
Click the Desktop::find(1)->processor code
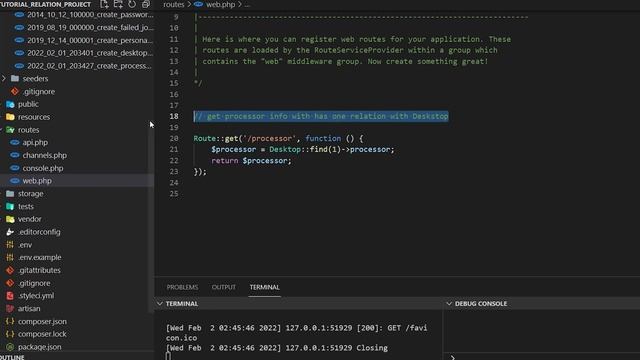331,149
